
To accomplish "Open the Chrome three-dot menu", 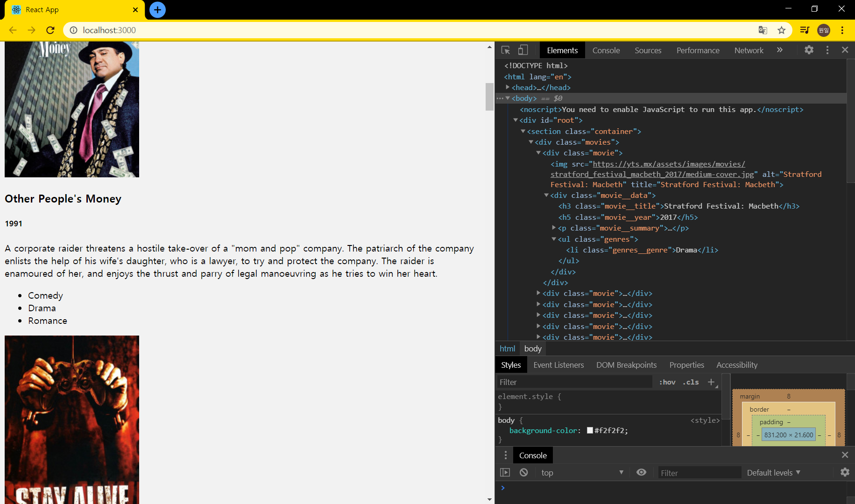I will pos(842,30).
